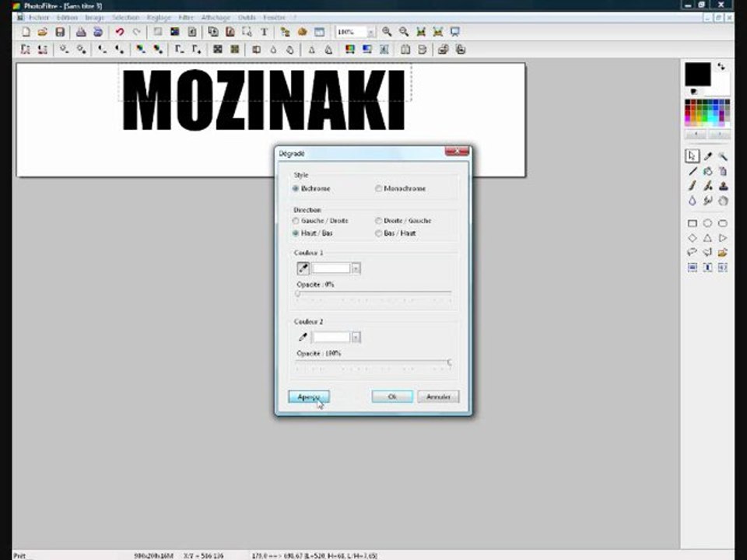Screen dimensions: 747x560
Task: Select the Bichrome style option
Action: point(312,188)
